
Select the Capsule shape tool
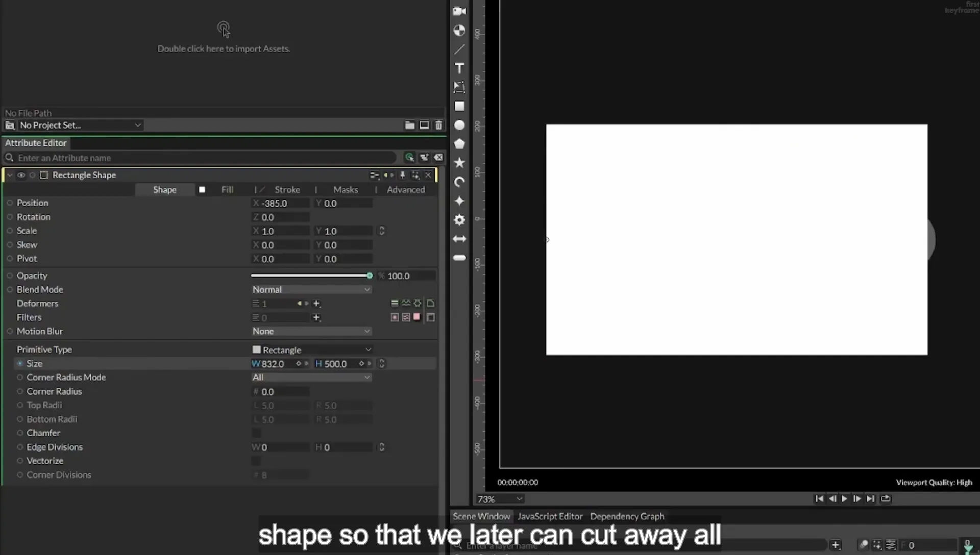click(459, 258)
